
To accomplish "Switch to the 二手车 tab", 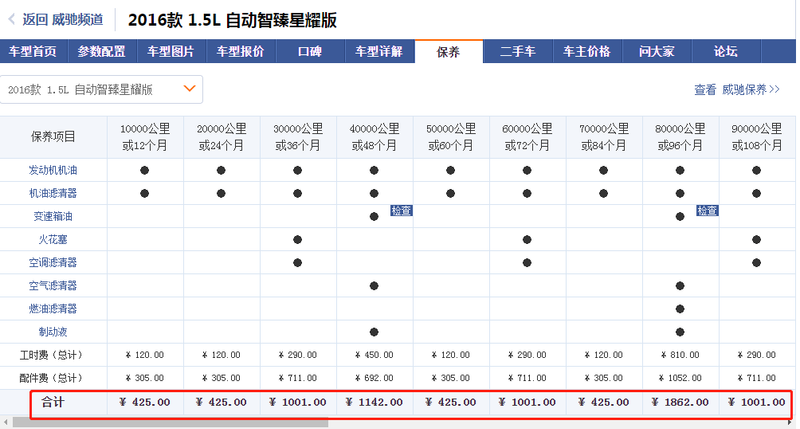I will [517, 52].
